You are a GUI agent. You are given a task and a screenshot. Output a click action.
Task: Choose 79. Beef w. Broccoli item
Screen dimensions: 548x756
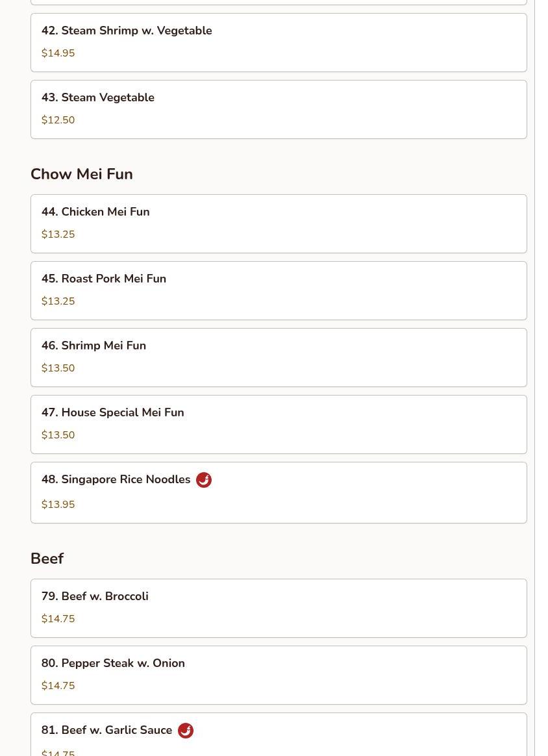click(x=279, y=608)
